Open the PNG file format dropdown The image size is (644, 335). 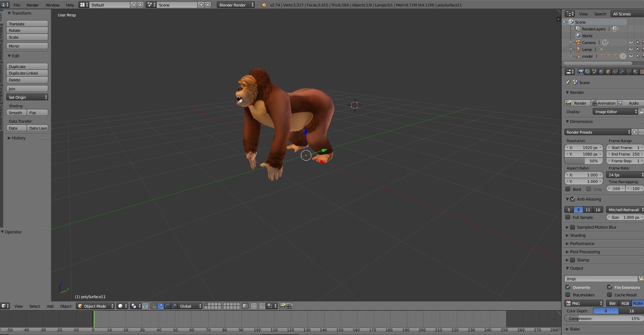tap(584, 303)
